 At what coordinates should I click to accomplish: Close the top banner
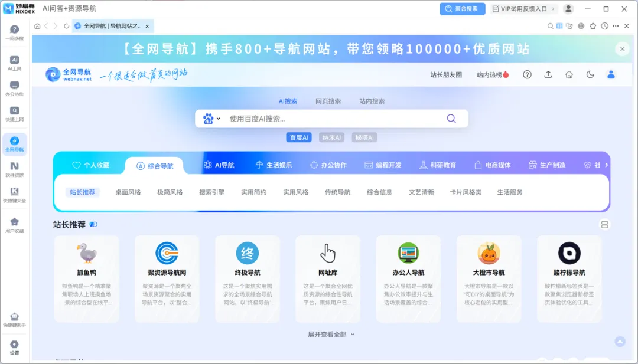622,49
